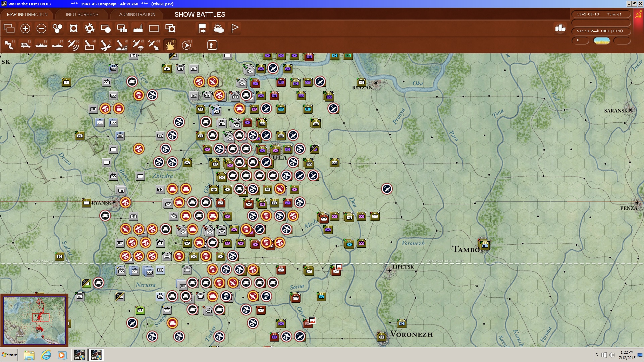Switch to the first War in the East taskbar window
The height and width of the screenshot is (362, 644).
point(79,355)
